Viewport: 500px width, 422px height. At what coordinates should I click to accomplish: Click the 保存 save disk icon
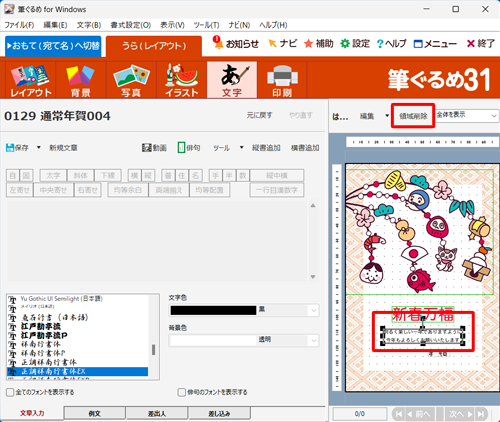10,148
